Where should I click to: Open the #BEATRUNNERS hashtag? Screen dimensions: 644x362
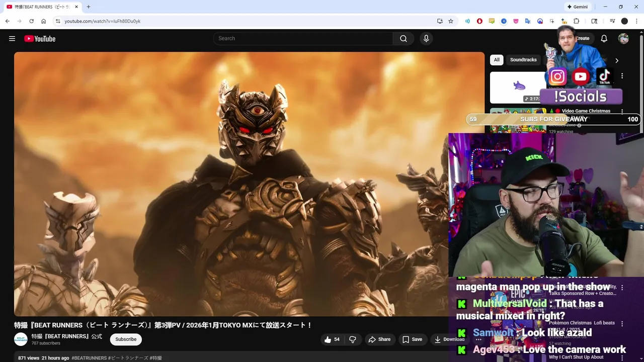click(89, 358)
